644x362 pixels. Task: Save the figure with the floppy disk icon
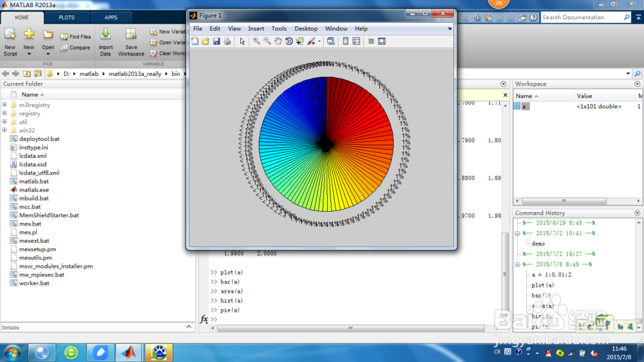216,41
